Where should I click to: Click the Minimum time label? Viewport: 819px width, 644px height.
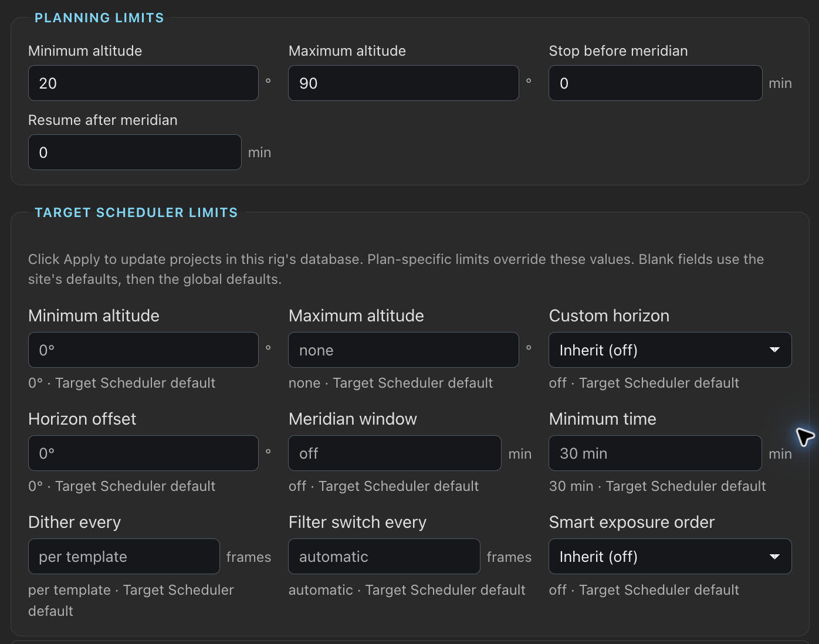click(603, 419)
